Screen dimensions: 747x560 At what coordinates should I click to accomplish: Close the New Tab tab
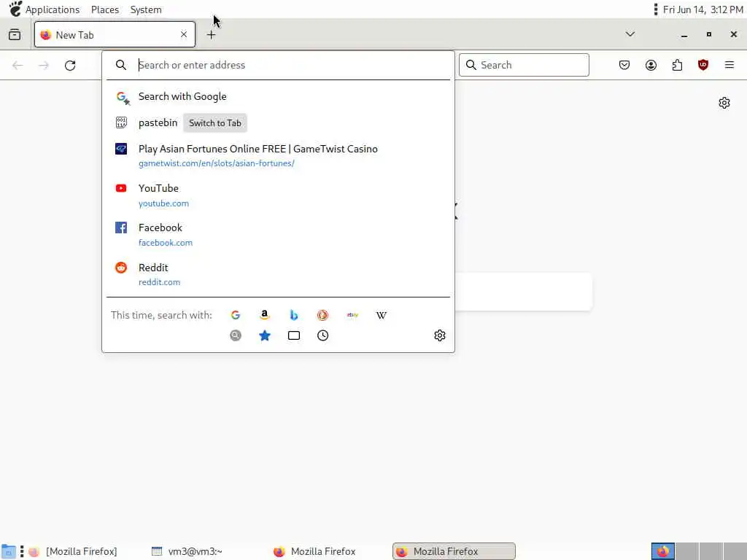coord(184,34)
